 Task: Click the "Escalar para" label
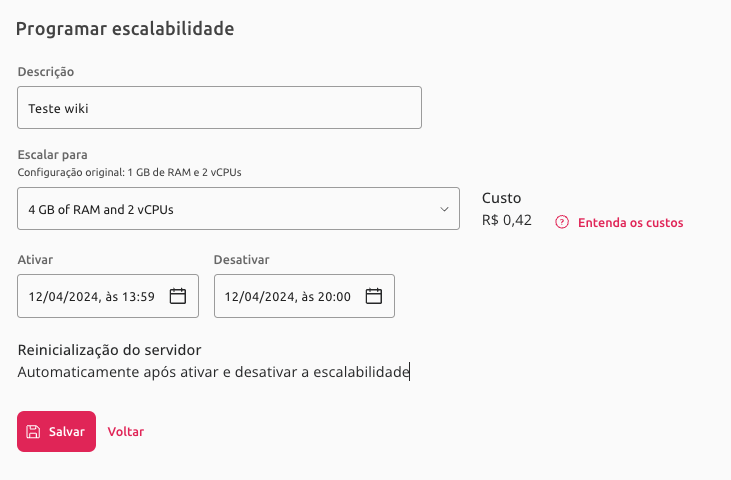(52, 155)
